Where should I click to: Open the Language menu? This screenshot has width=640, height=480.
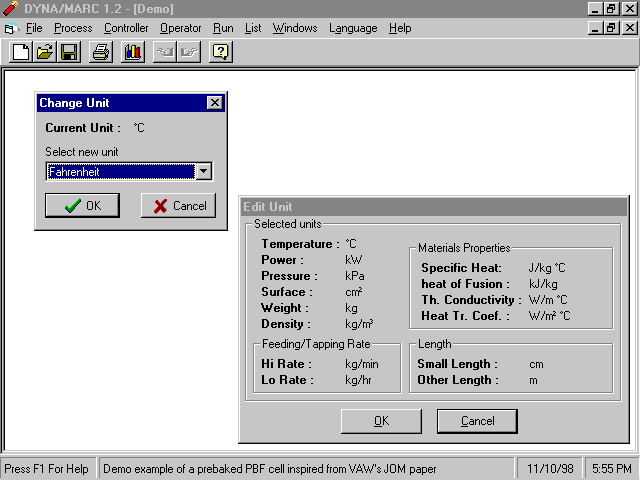353,28
